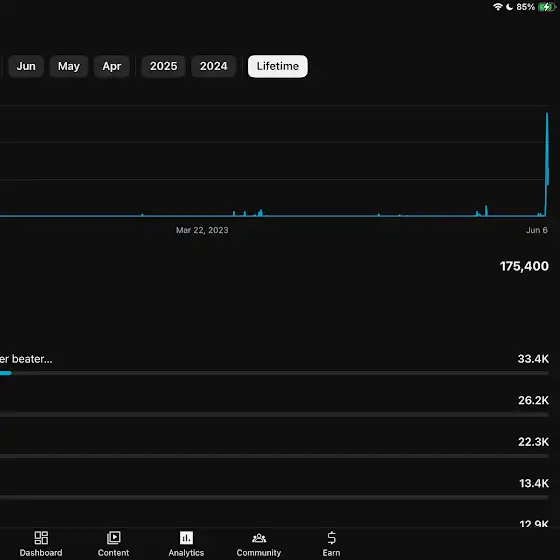Select the May time range chip

tap(69, 66)
